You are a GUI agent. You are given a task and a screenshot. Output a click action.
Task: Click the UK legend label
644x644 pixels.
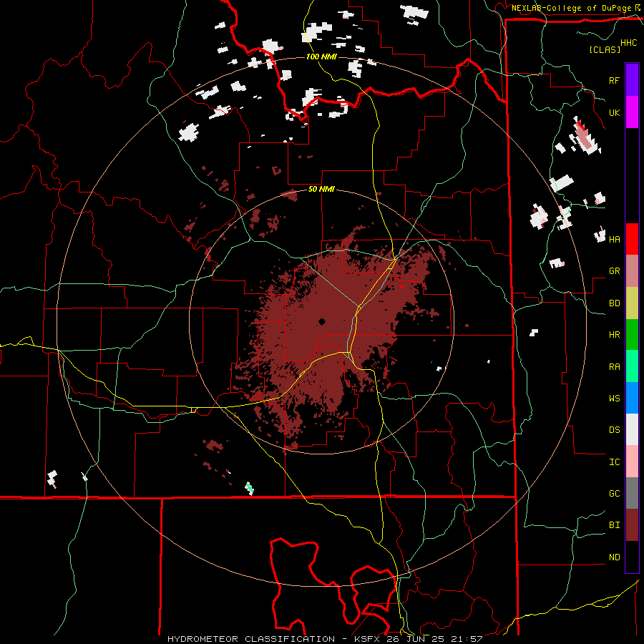click(x=614, y=112)
